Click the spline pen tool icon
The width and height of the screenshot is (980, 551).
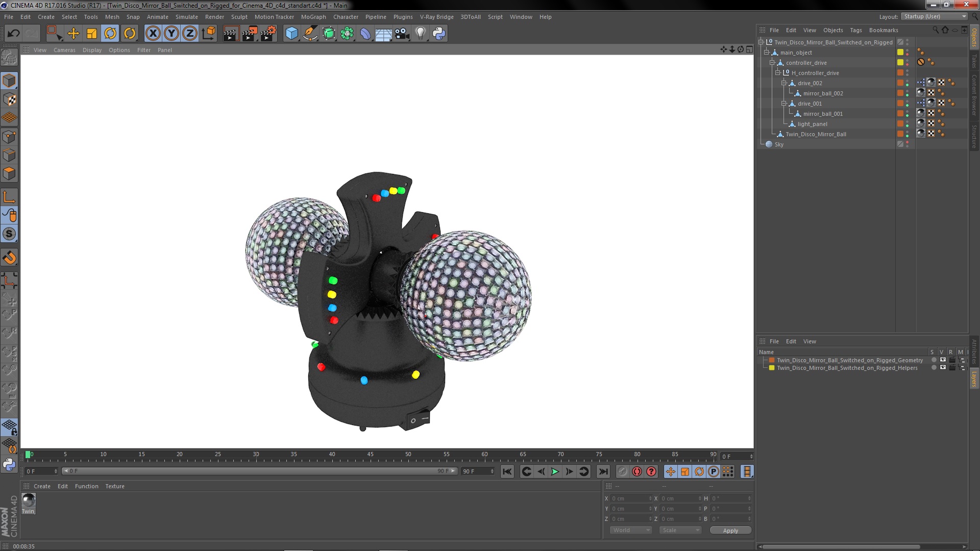[310, 34]
